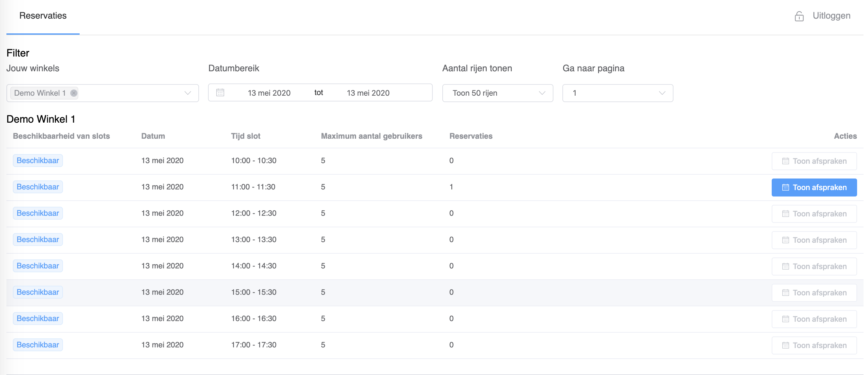Click calendar icon in 10:00 - 10:30 row button

click(786, 161)
